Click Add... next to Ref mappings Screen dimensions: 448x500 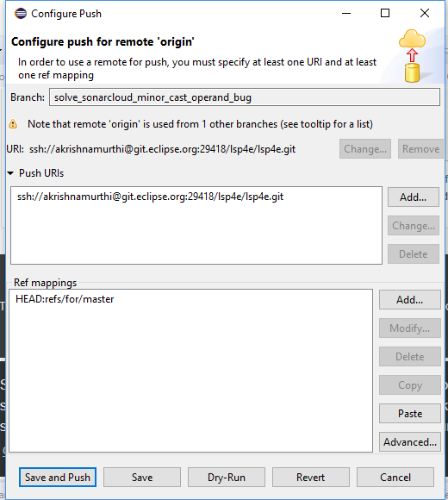coord(410,300)
